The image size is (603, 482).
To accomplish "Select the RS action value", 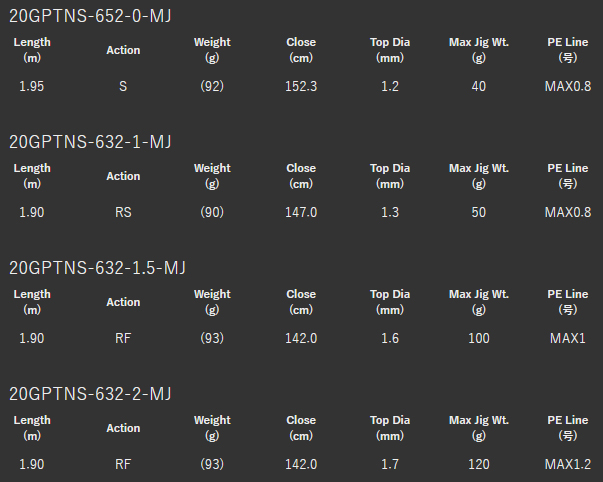I will click(123, 212).
